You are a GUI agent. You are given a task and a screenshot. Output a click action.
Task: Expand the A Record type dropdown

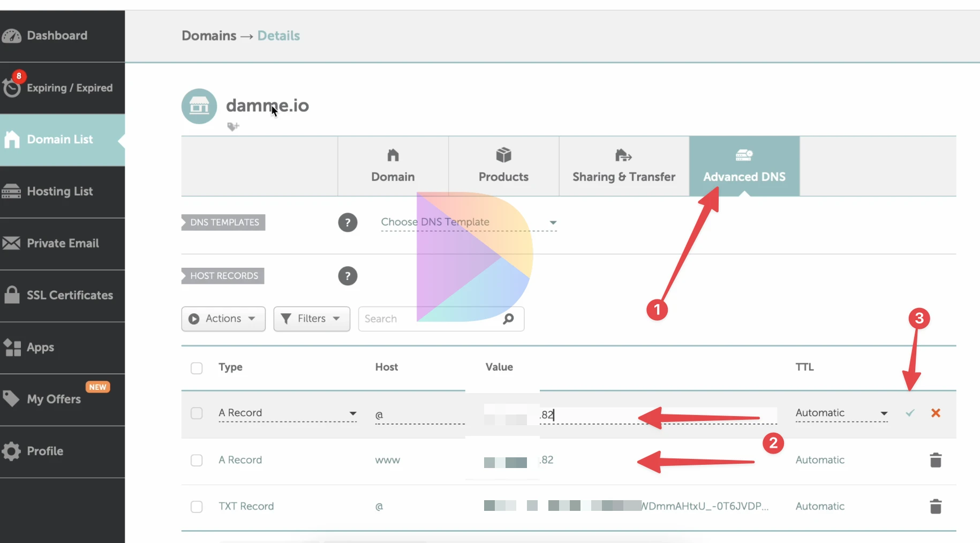(x=288, y=413)
